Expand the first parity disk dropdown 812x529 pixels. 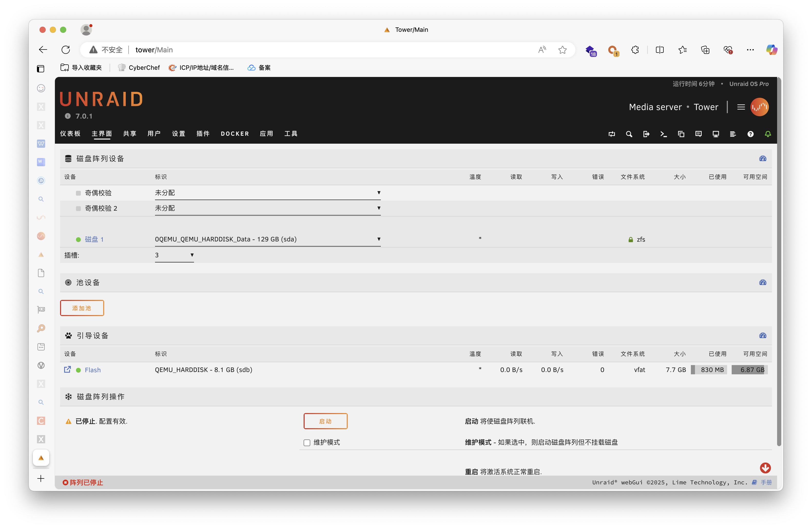pyautogui.click(x=267, y=193)
